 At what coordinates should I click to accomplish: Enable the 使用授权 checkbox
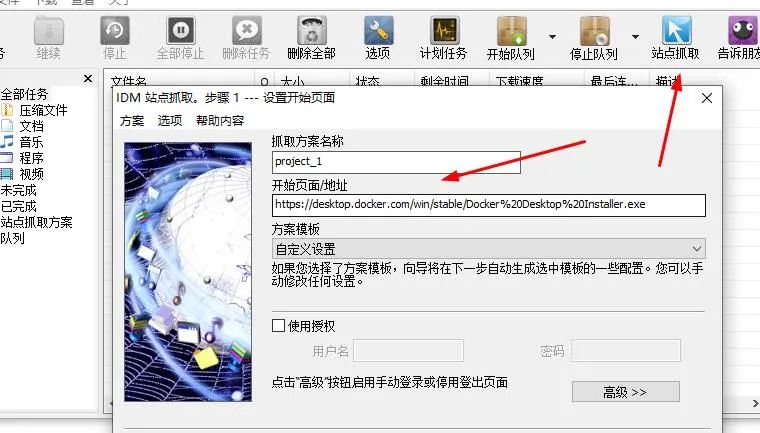click(x=278, y=325)
